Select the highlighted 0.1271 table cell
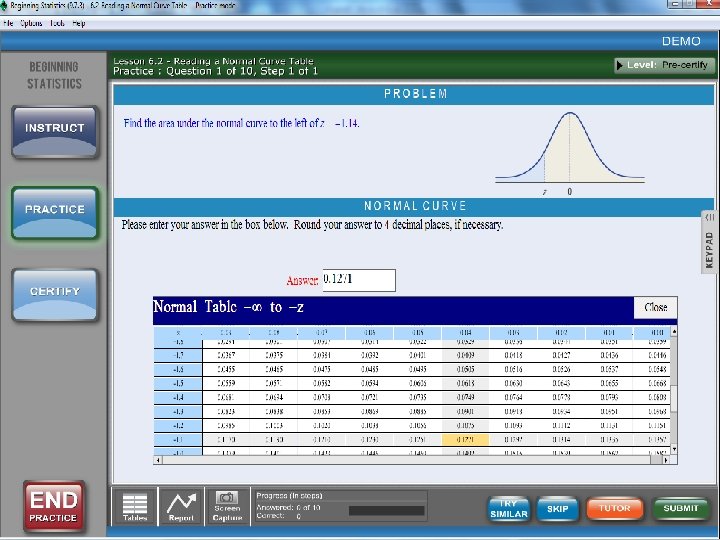 coord(465,439)
